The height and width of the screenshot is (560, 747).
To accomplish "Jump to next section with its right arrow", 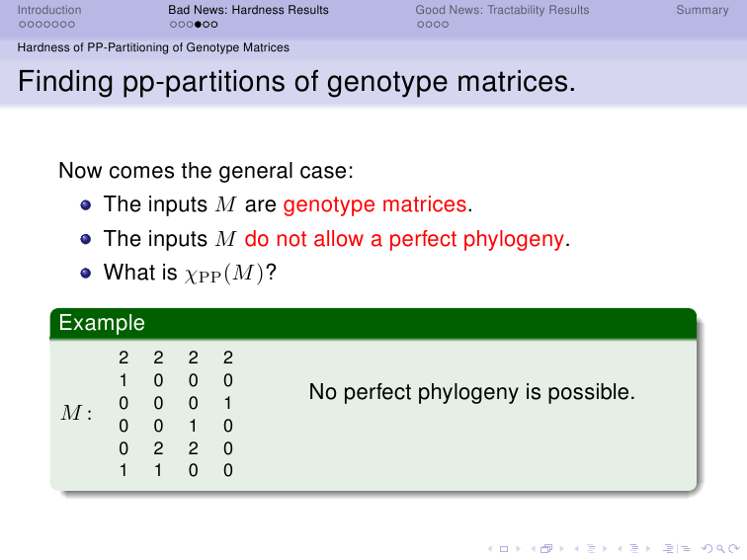I will [x=648, y=549].
